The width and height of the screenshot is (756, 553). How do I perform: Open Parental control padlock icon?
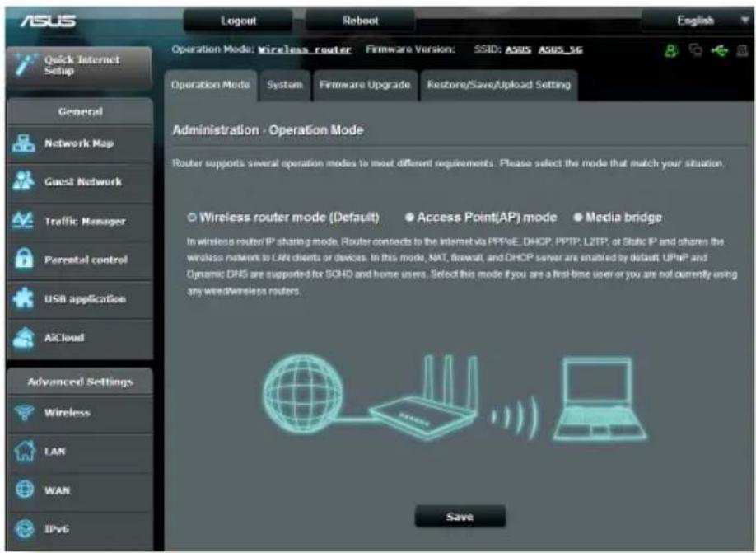click(24, 259)
